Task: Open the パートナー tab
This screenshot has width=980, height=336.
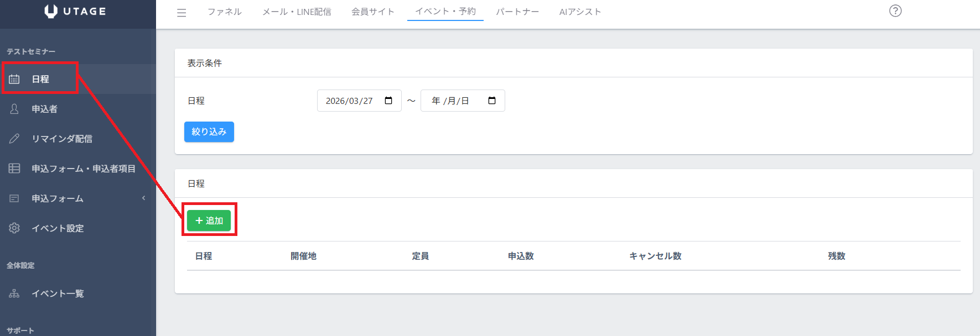Action: tap(517, 12)
